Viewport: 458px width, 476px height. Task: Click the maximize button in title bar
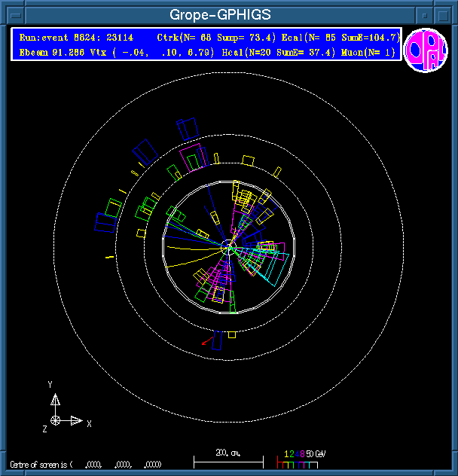pyautogui.click(x=445, y=14)
